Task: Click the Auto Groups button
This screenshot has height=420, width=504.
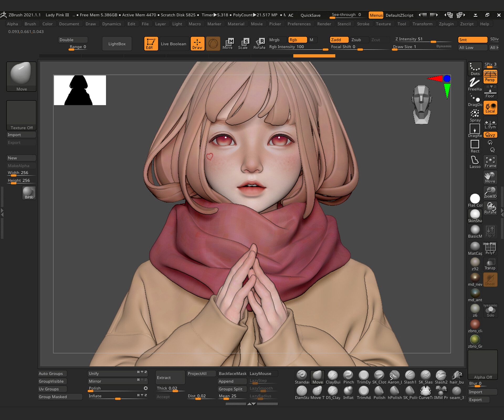Action: tap(52, 373)
